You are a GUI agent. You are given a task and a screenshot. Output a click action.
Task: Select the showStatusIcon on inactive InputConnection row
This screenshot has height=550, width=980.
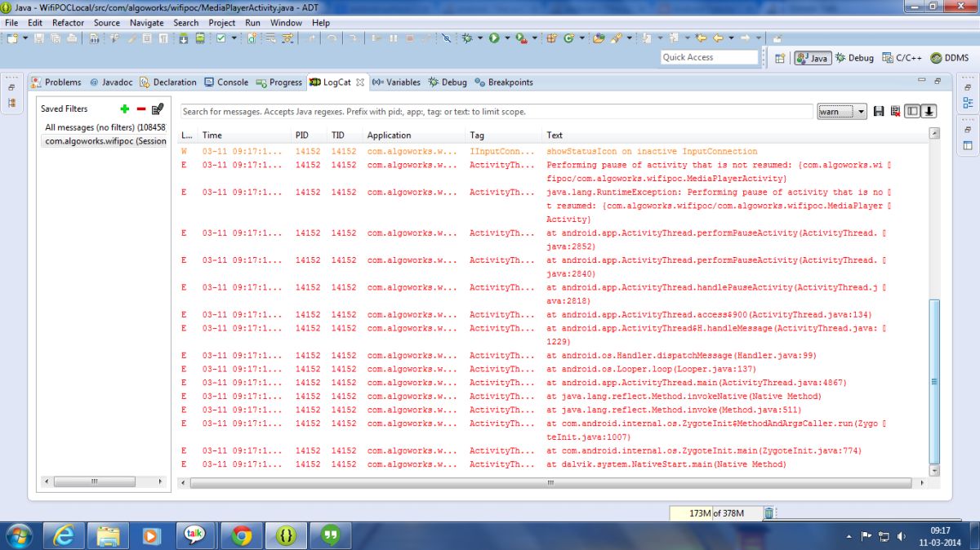pyautogui.click(x=554, y=151)
